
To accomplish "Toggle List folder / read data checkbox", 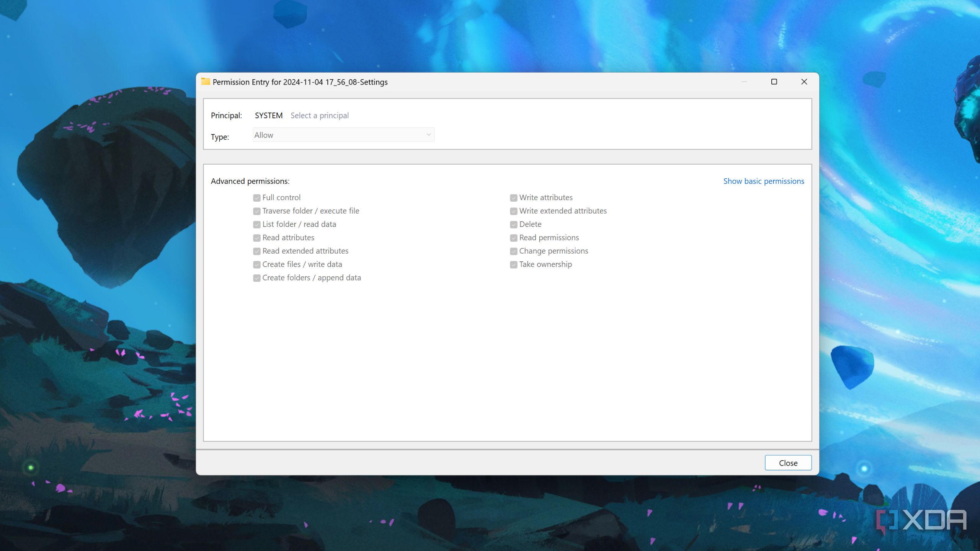I will coord(256,225).
